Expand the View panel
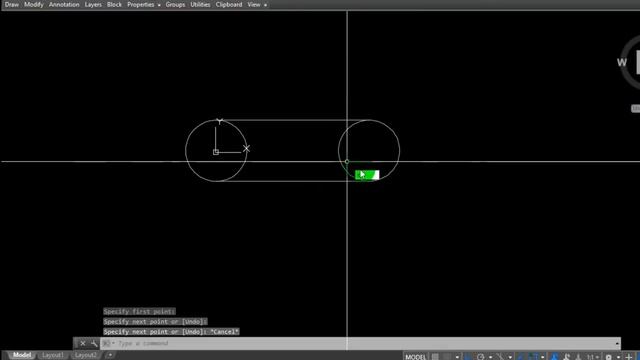This screenshot has height=360, width=640. point(257,4)
